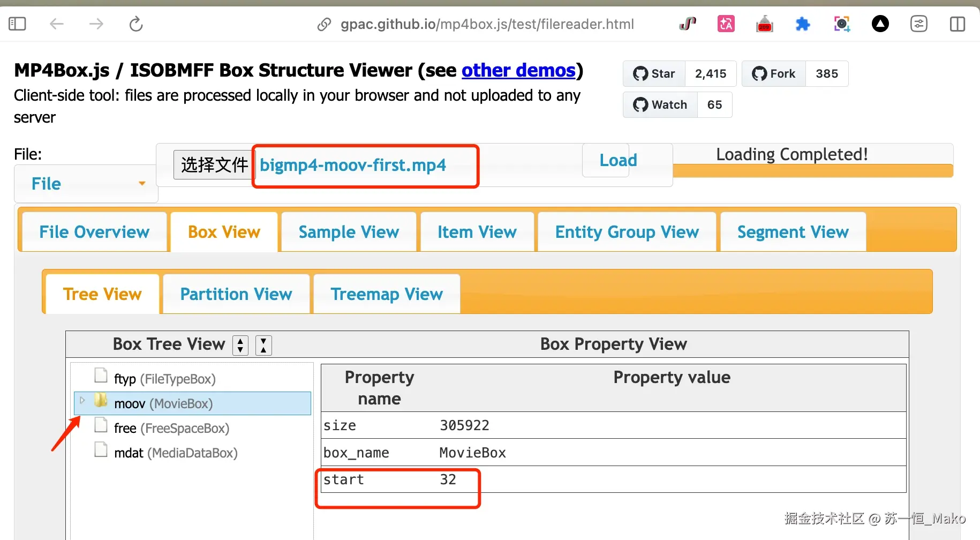The width and height of the screenshot is (980, 540).
Task: Select the ftyp (FileTypeBox) node
Action: click(164, 379)
